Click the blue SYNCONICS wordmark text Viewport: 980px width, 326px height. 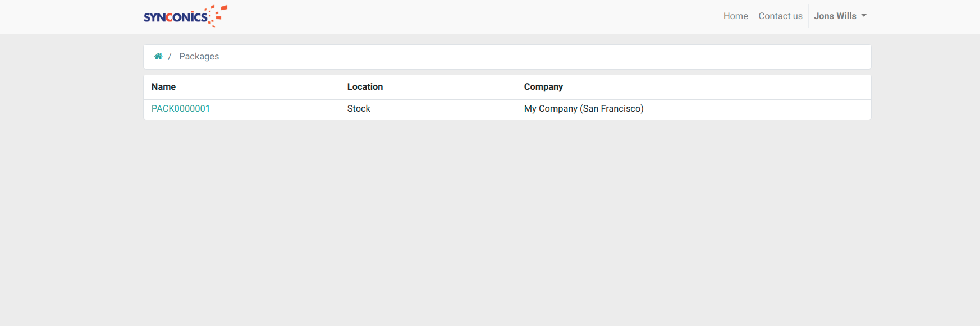click(175, 17)
